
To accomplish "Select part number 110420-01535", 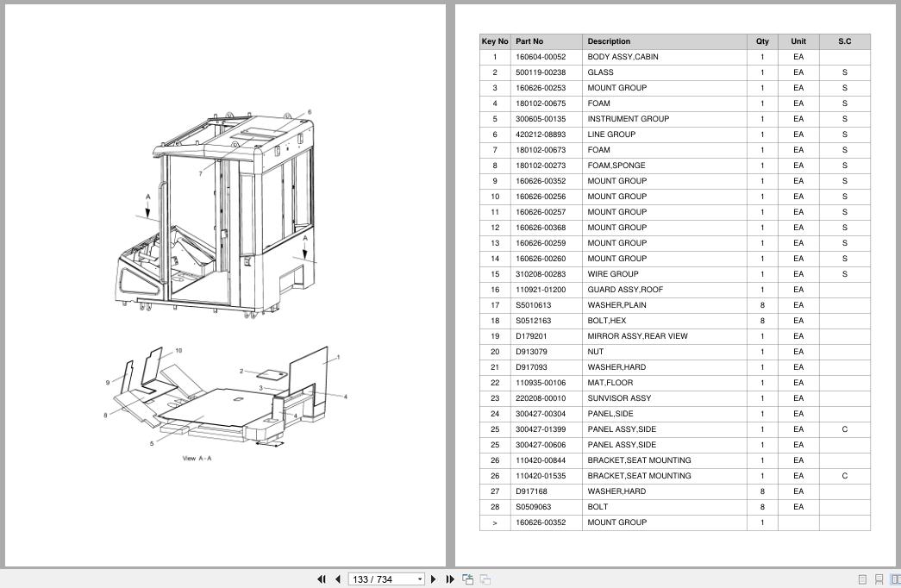I will (x=540, y=476).
